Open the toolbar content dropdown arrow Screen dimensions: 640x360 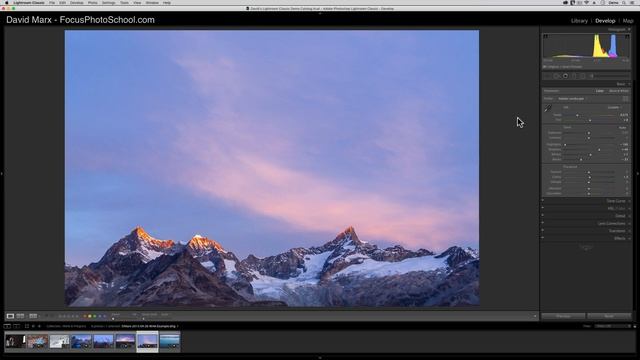click(x=535, y=316)
